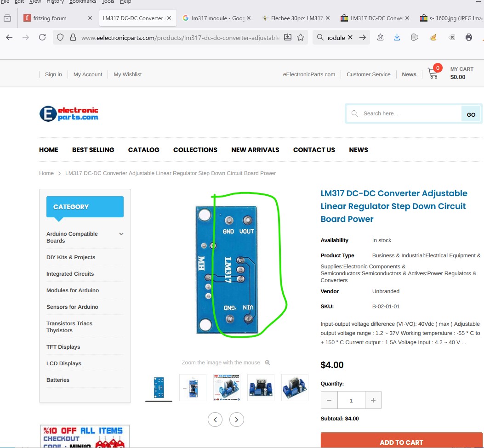Reload the page with the refresh icon

point(42,37)
